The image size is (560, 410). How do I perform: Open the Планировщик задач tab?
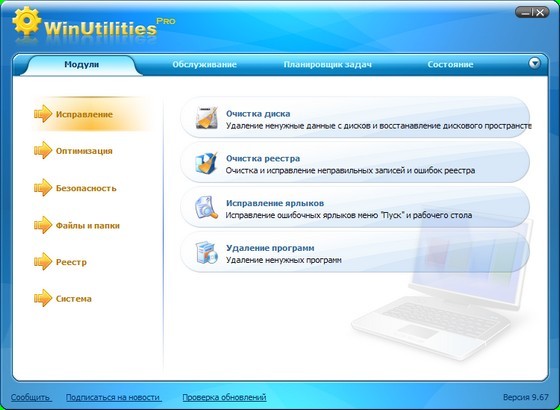click(x=328, y=65)
